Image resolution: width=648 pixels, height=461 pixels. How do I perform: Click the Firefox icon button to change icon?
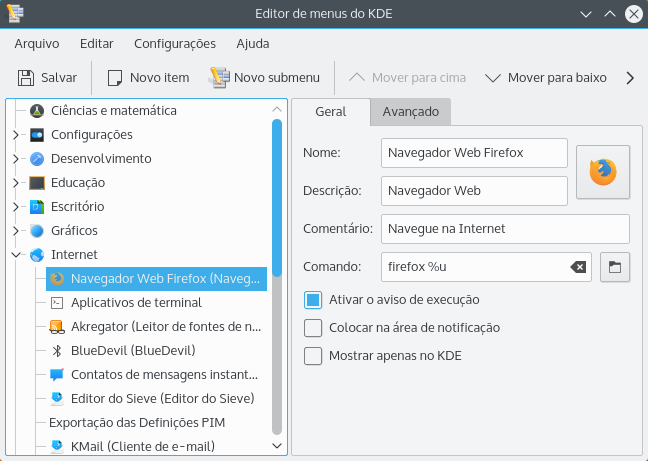click(x=603, y=172)
